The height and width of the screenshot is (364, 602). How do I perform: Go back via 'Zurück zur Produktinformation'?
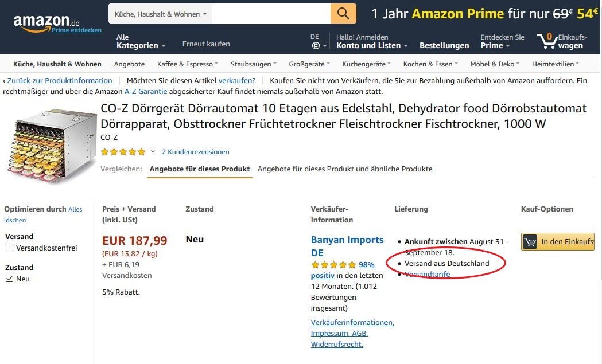pos(60,81)
